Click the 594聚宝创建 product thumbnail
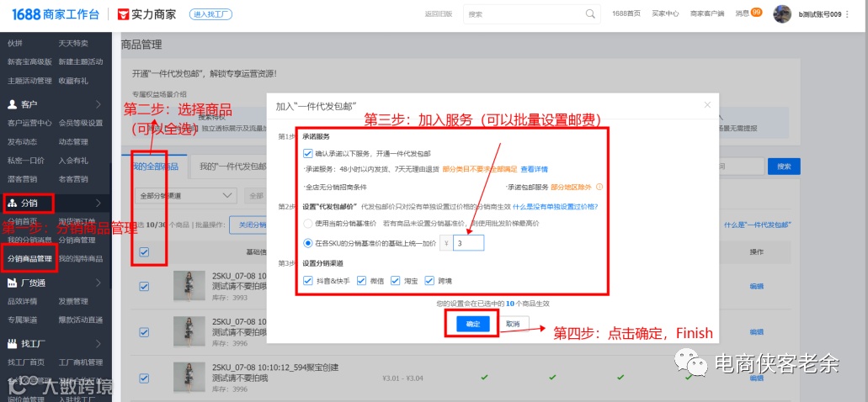 190,378
